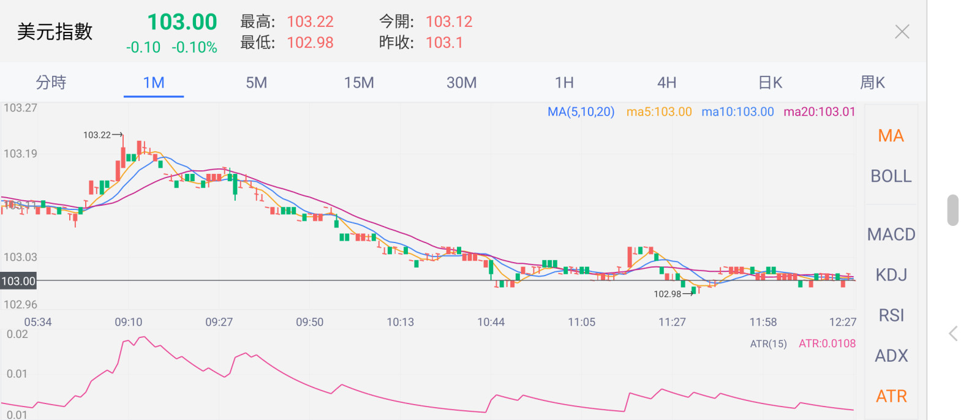Close the 美元指數 chart panel
The width and height of the screenshot is (980, 420).
902,32
